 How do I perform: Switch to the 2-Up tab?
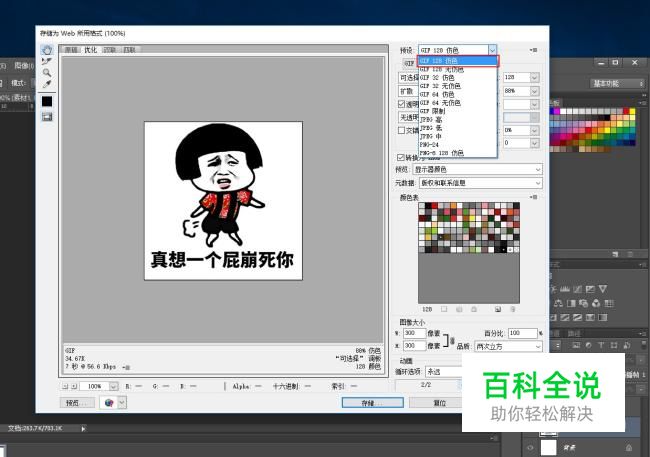pos(109,50)
